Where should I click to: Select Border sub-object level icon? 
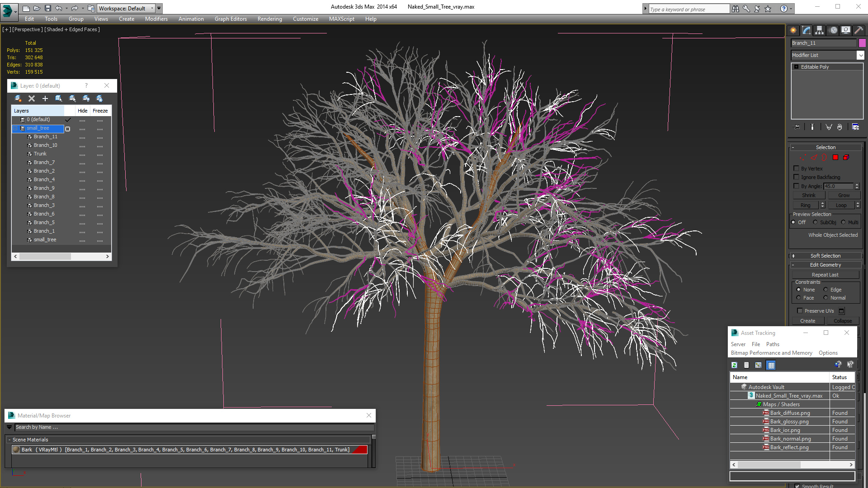coord(824,157)
